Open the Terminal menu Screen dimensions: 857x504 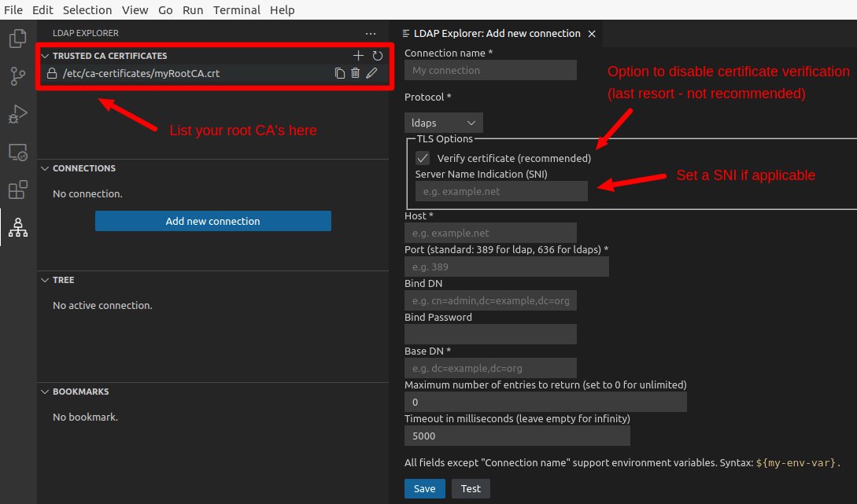point(237,10)
